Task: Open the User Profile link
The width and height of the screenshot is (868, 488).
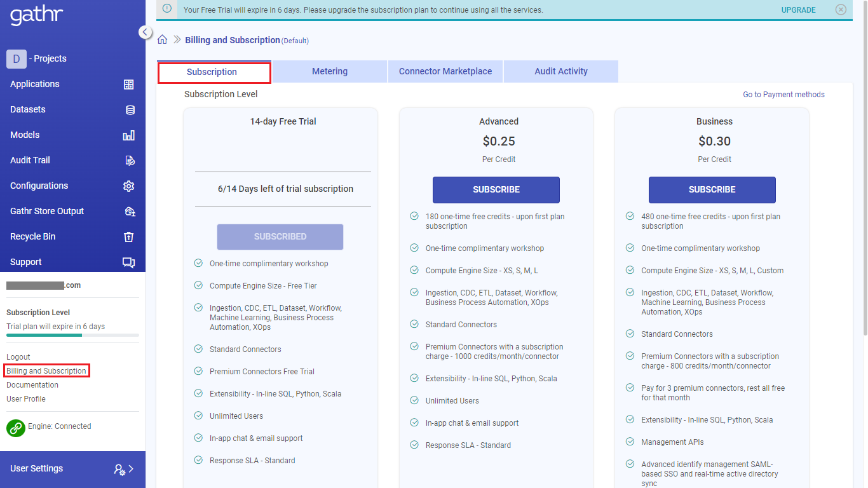Action: coord(26,399)
